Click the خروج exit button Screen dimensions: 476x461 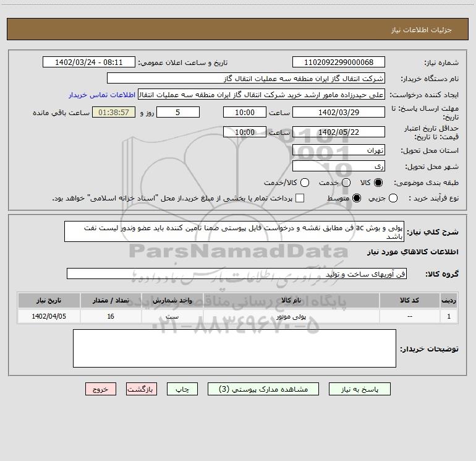coord(101,389)
